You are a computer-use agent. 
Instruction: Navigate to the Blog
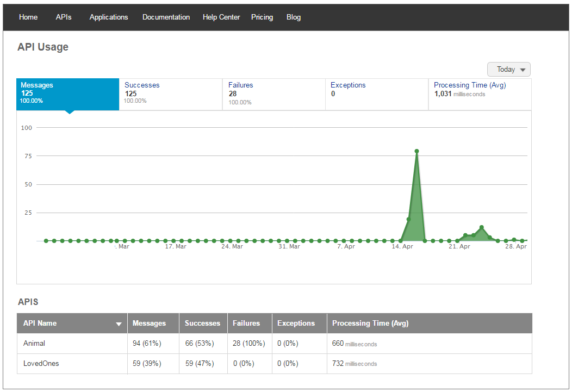click(x=294, y=17)
